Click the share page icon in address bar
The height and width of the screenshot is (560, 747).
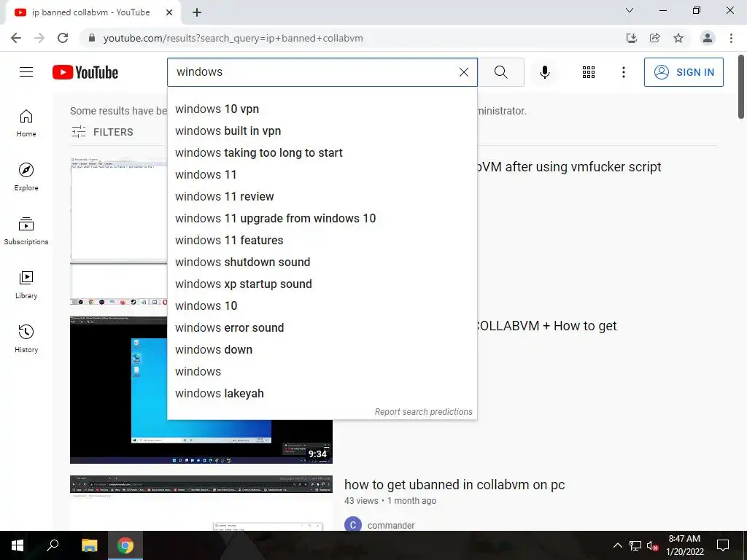tap(654, 38)
